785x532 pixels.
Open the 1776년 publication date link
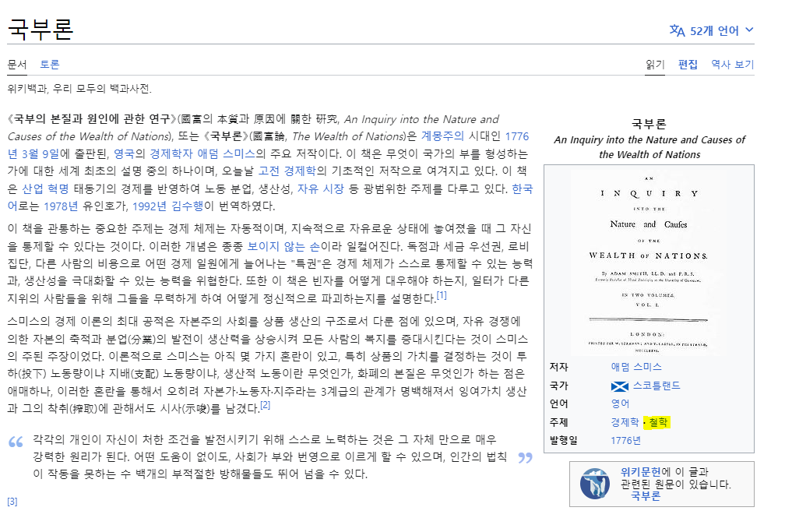(x=625, y=440)
